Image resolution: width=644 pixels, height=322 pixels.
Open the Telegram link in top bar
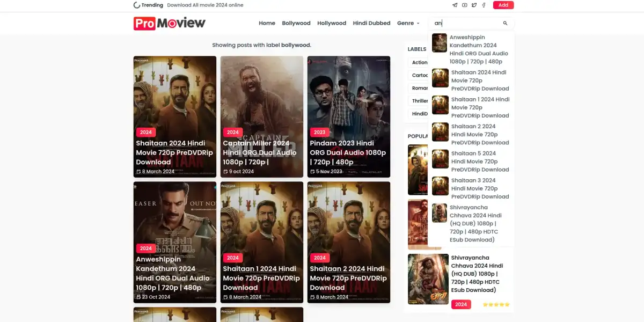tap(455, 5)
